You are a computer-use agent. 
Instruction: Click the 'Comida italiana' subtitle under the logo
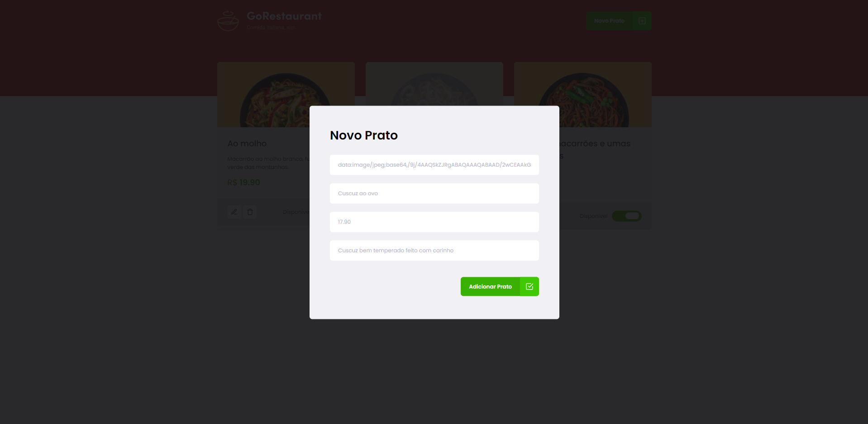tap(271, 28)
